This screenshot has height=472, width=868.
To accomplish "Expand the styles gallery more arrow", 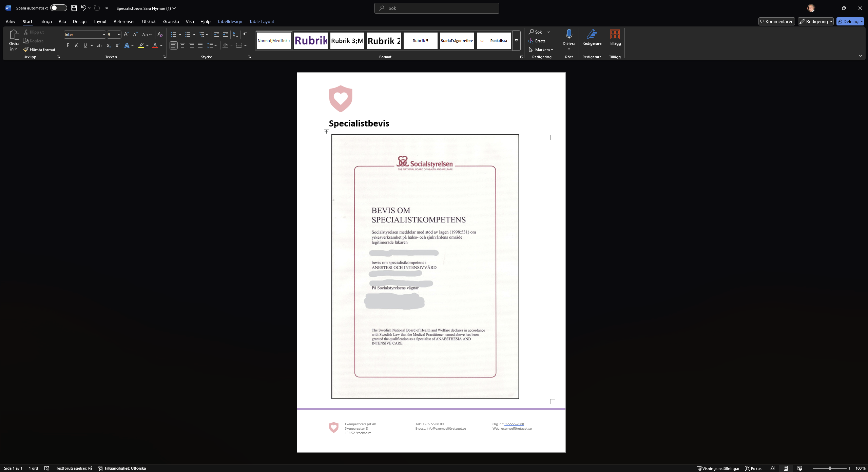I will pyautogui.click(x=516, y=41).
